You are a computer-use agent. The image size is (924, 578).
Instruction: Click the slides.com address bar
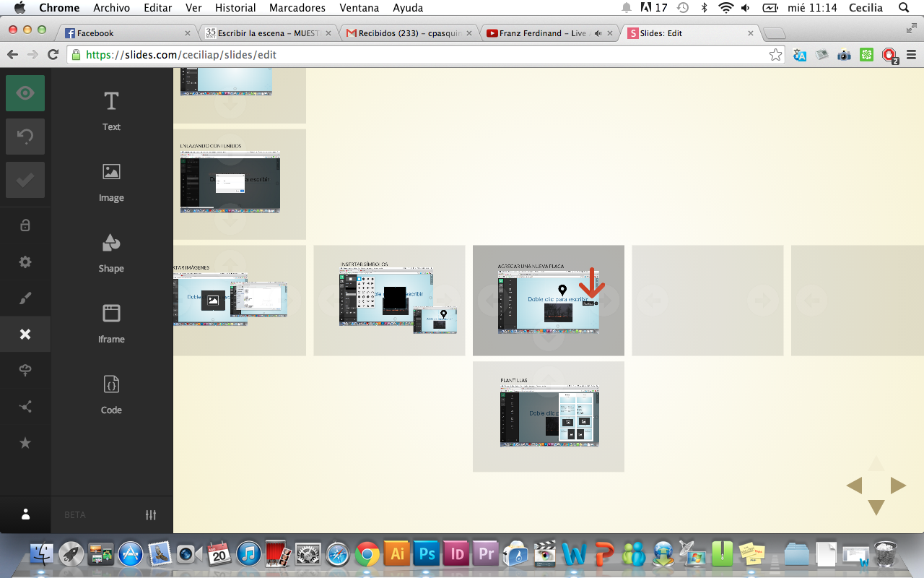426,55
